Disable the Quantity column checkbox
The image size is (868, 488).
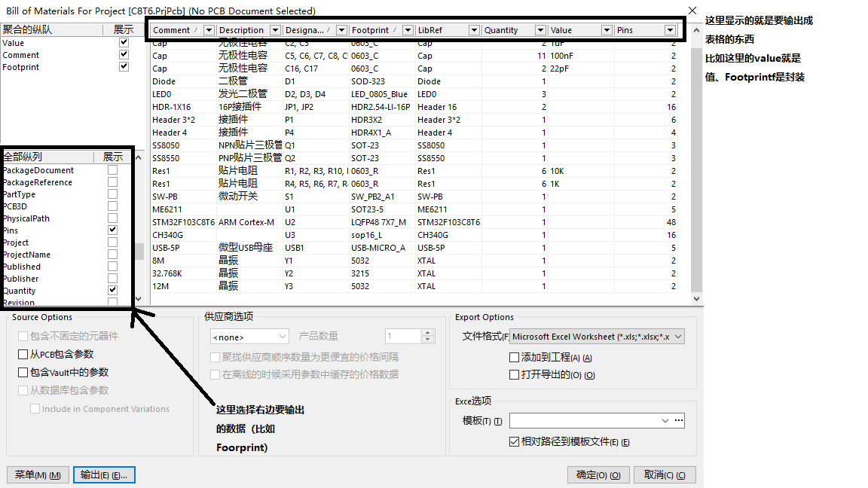tap(113, 291)
